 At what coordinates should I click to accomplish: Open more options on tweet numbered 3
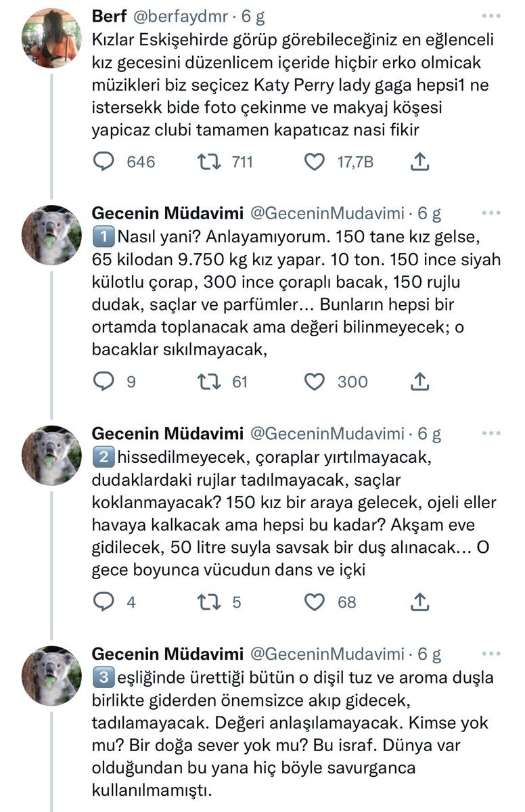pyautogui.click(x=491, y=654)
